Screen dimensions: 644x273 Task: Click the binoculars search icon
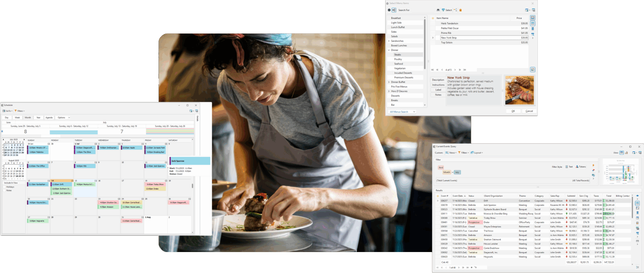click(438, 10)
